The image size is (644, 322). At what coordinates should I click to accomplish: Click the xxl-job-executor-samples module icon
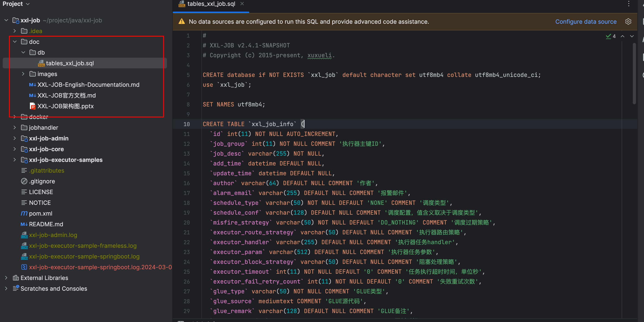click(x=24, y=160)
